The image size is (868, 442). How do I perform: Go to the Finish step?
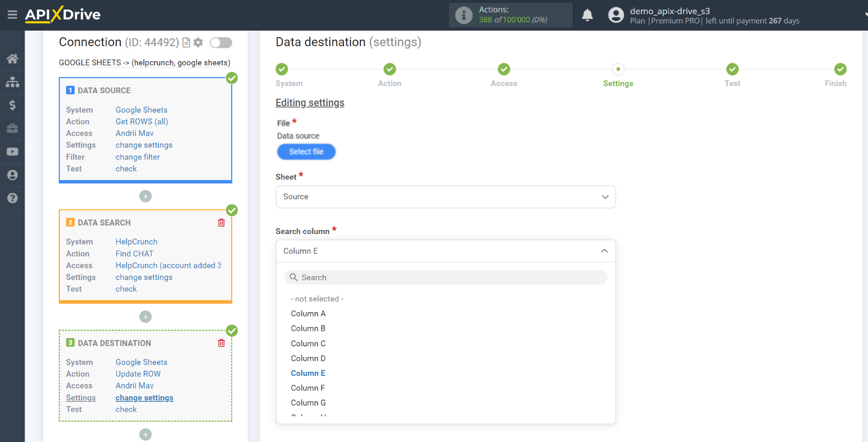click(x=840, y=69)
